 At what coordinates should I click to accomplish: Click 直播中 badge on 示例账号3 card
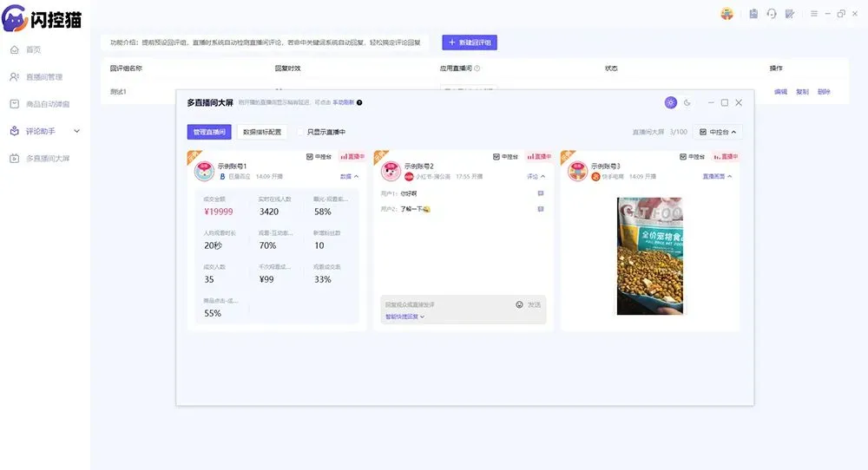(x=725, y=157)
